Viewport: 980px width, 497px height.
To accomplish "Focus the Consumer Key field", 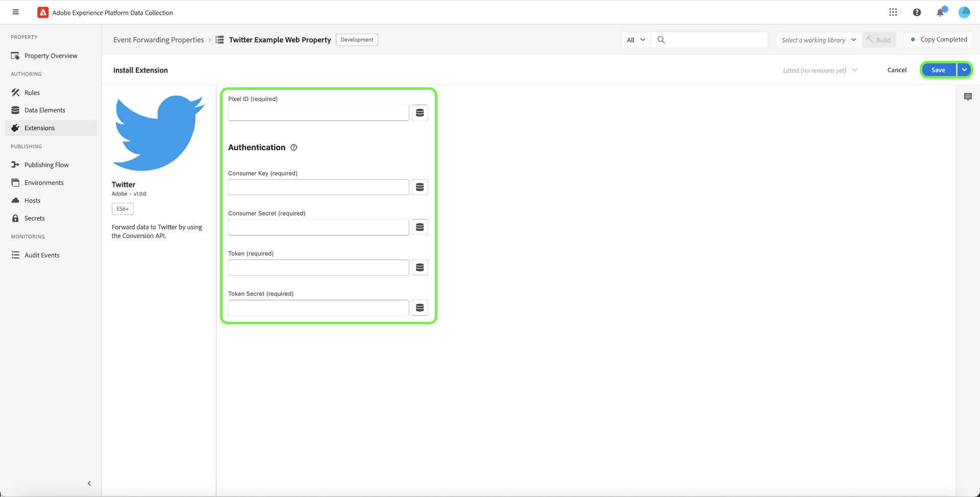I will point(318,187).
